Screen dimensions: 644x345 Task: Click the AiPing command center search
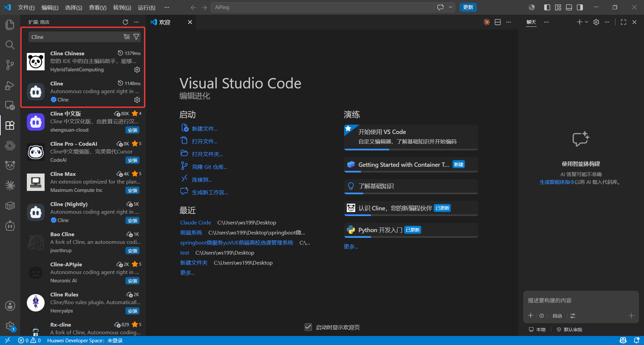(x=322, y=7)
